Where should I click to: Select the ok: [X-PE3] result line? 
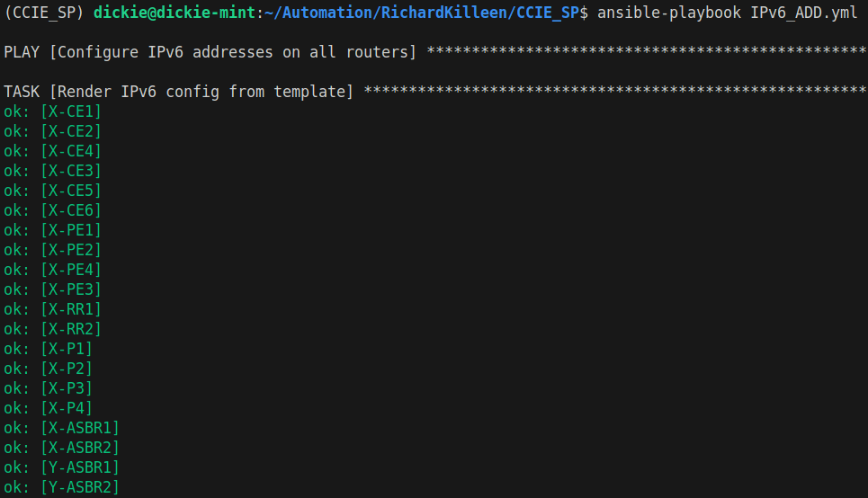tap(52, 289)
